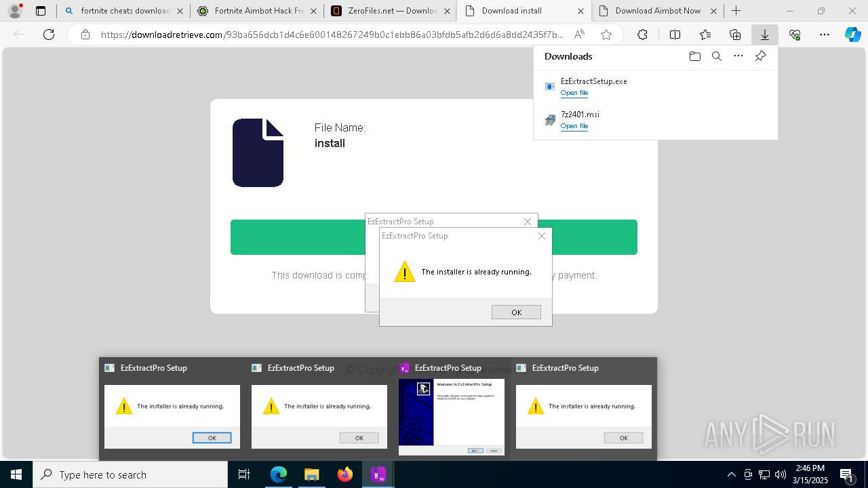View site information lock icon
The width and height of the screenshot is (868, 488).
(x=85, y=35)
